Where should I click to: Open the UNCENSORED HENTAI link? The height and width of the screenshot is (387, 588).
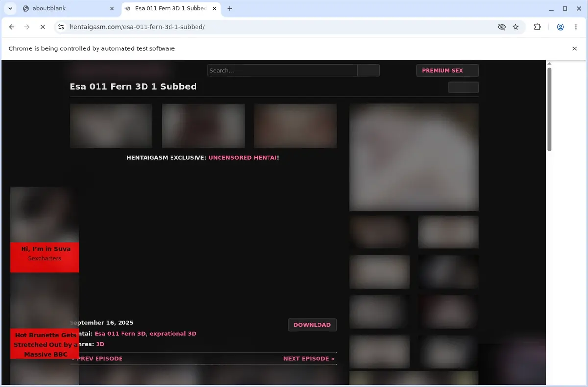(243, 158)
